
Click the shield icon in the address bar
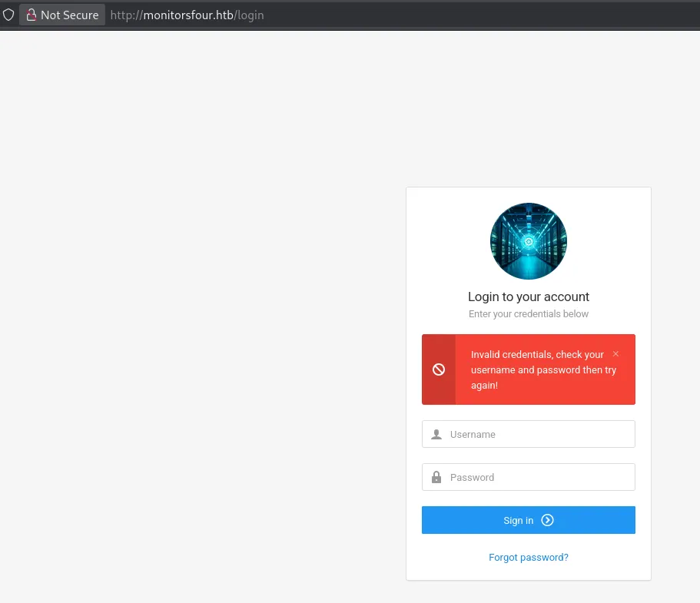pyautogui.click(x=8, y=15)
